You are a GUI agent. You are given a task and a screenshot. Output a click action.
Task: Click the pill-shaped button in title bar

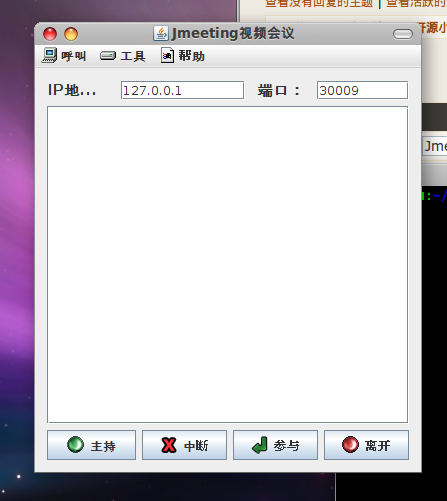(x=403, y=34)
